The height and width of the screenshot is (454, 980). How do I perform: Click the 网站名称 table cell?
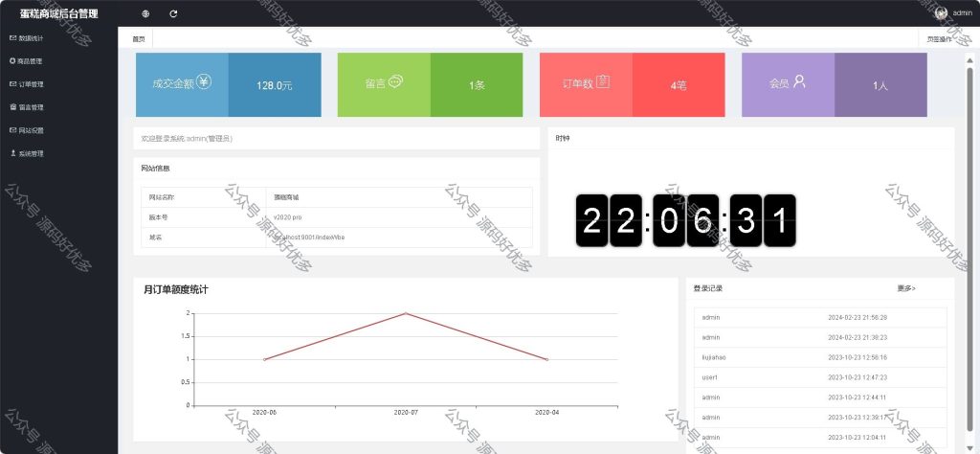tap(204, 197)
